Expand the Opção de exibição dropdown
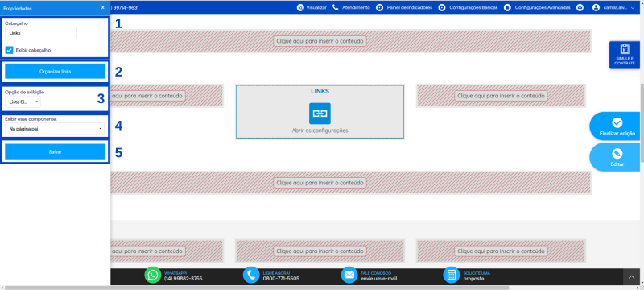The width and height of the screenshot is (644, 290). click(23, 101)
